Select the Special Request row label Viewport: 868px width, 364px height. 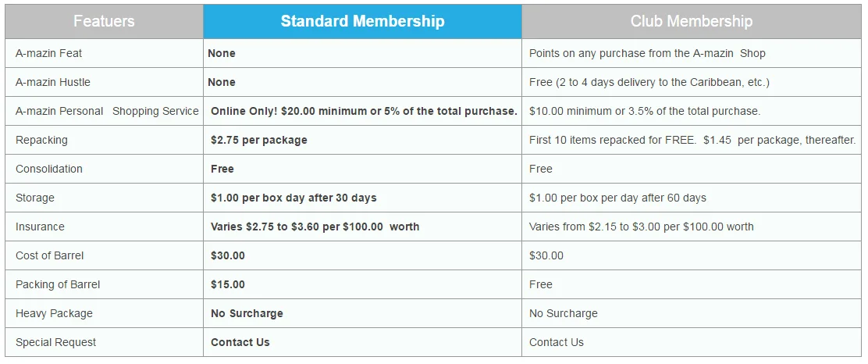click(x=55, y=342)
